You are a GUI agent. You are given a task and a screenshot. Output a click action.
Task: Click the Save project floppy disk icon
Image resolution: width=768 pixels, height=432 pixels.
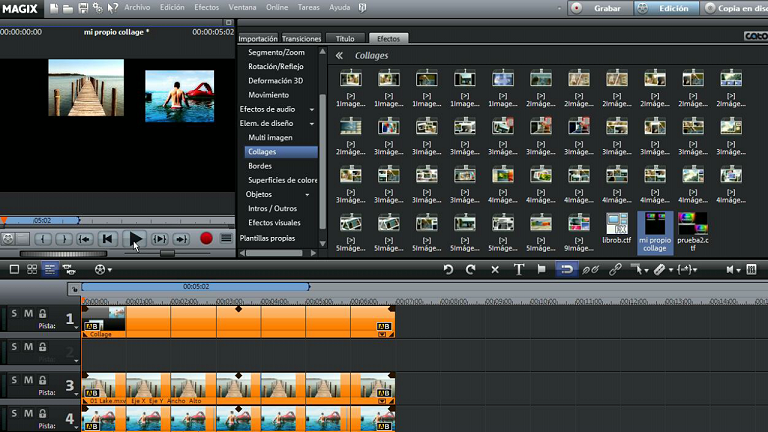(81, 8)
